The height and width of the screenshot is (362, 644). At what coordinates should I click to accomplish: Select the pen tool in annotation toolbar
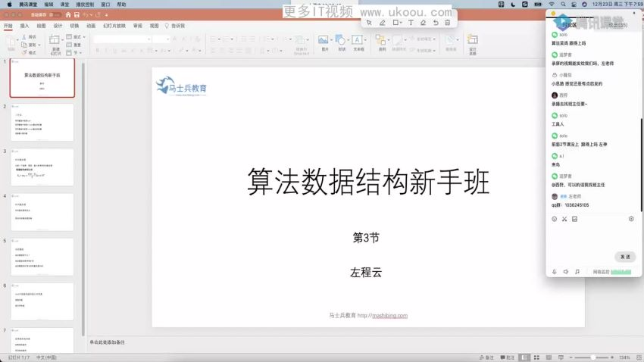pyautogui.click(x=383, y=23)
